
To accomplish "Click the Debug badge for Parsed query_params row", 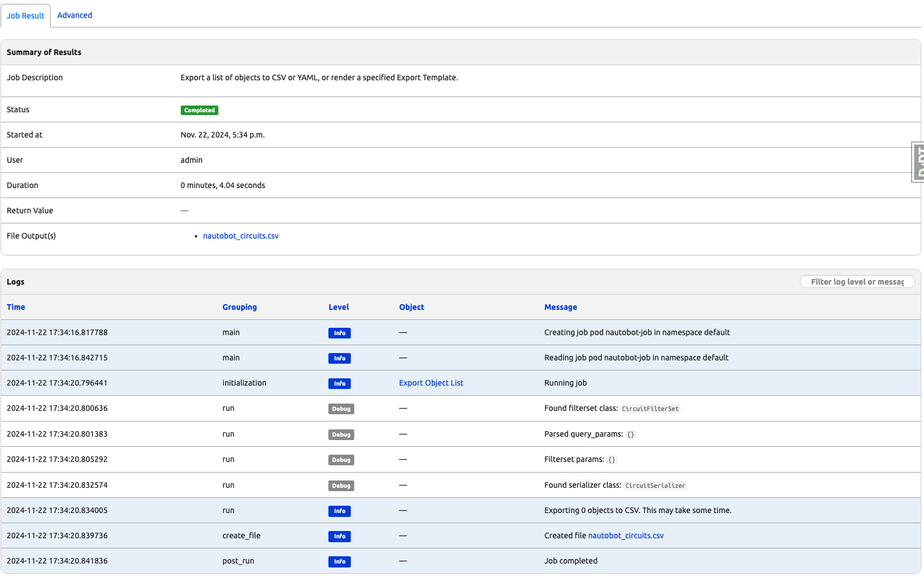I will coord(341,434).
